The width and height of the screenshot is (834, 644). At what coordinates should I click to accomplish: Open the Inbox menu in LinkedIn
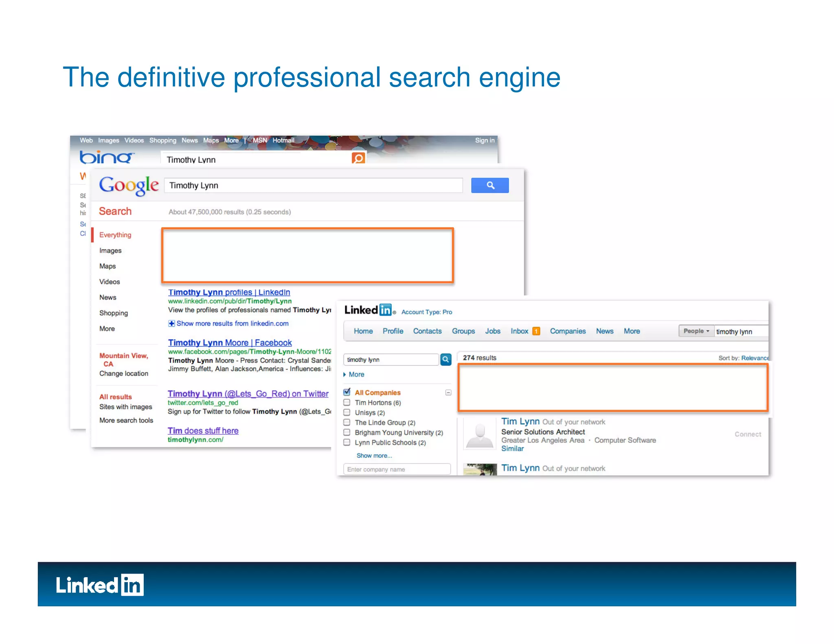point(520,331)
